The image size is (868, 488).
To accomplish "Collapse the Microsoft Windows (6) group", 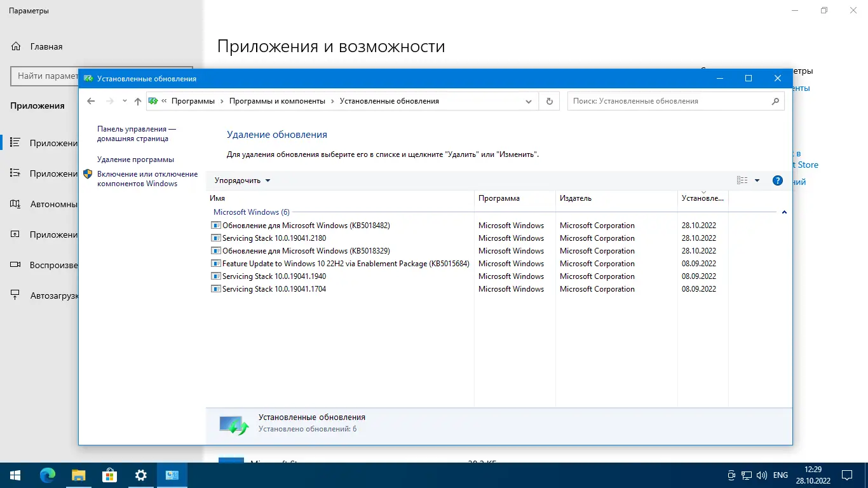I will click(784, 212).
